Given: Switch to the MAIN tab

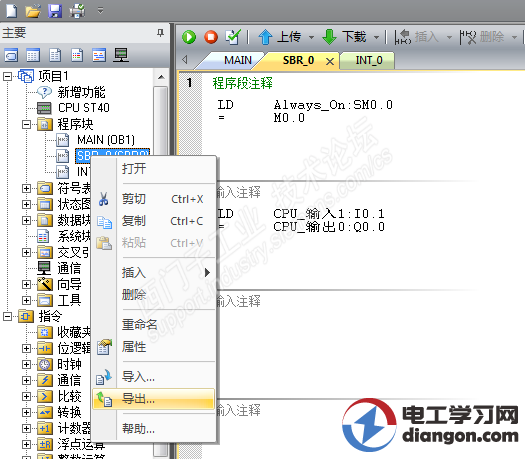Looking at the screenshot, I should [x=238, y=60].
